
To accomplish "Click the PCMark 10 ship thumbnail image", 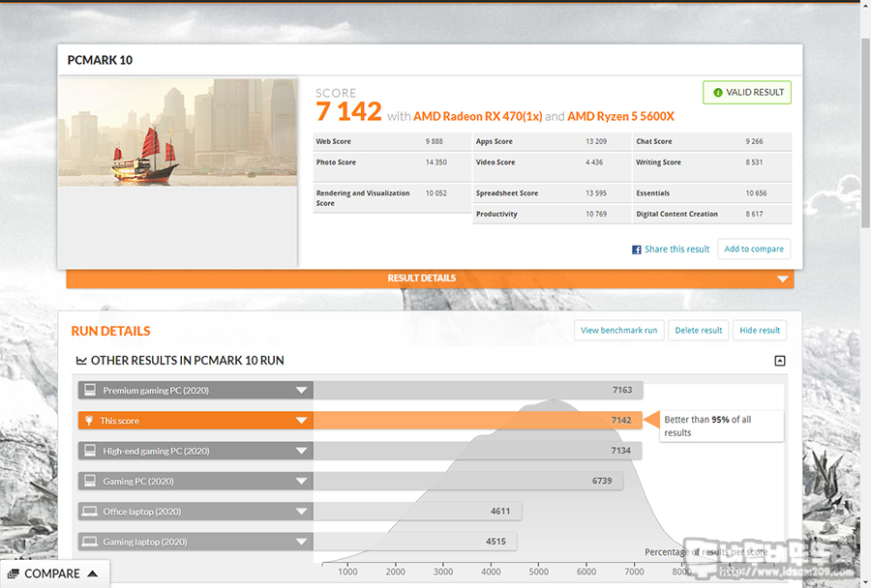I will click(x=178, y=132).
